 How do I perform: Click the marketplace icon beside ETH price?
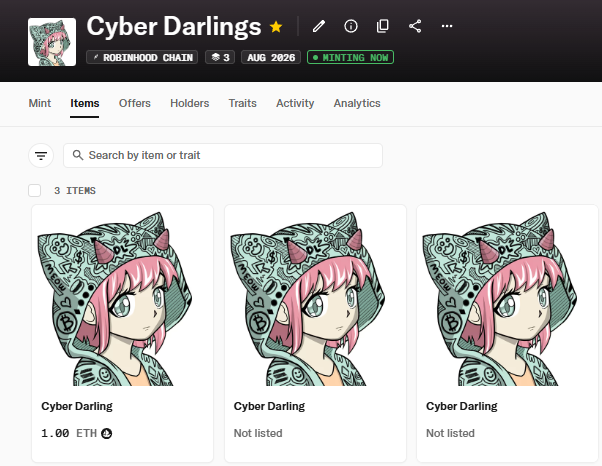pyautogui.click(x=106, y=433)
